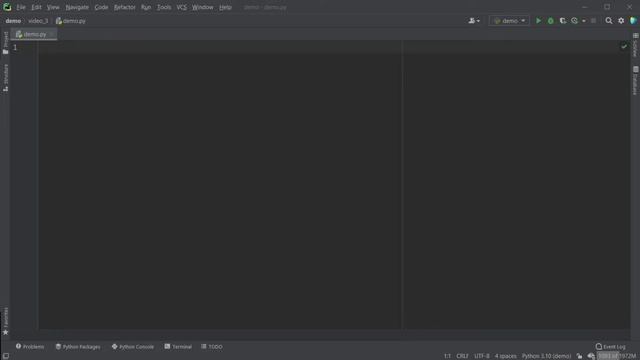The height and width of the screenshot is (360, 640).
Task: Click line number 1 in the gutter
Action: [15, 47]
